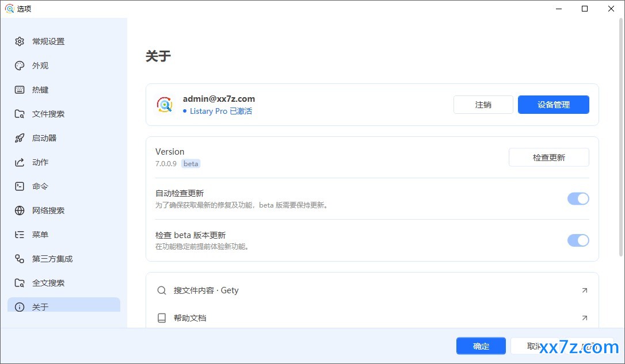Click the 注销 button
The height and width of the screenshot is (364, 625).
pyautogui.click(x=483, y=105)
